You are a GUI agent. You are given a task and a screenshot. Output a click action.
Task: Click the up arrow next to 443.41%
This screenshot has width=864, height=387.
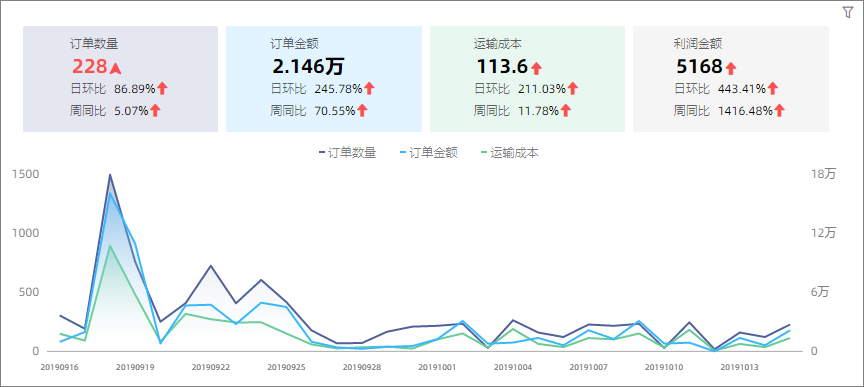coord(773,88)
